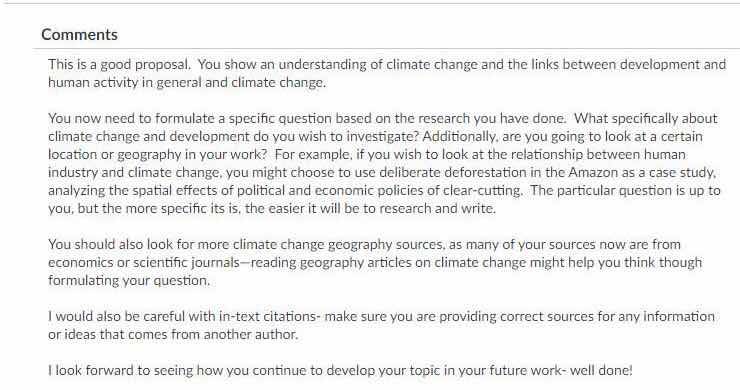Screen dimensions: 740x390
Task: Click the divider line below the Comments heading
Action: (386, 48)
